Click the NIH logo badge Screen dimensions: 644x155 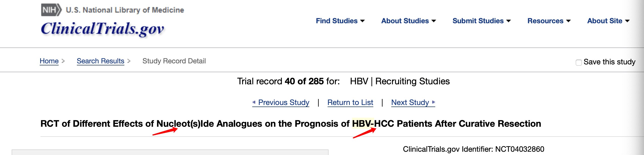click(x=51, y=10)
